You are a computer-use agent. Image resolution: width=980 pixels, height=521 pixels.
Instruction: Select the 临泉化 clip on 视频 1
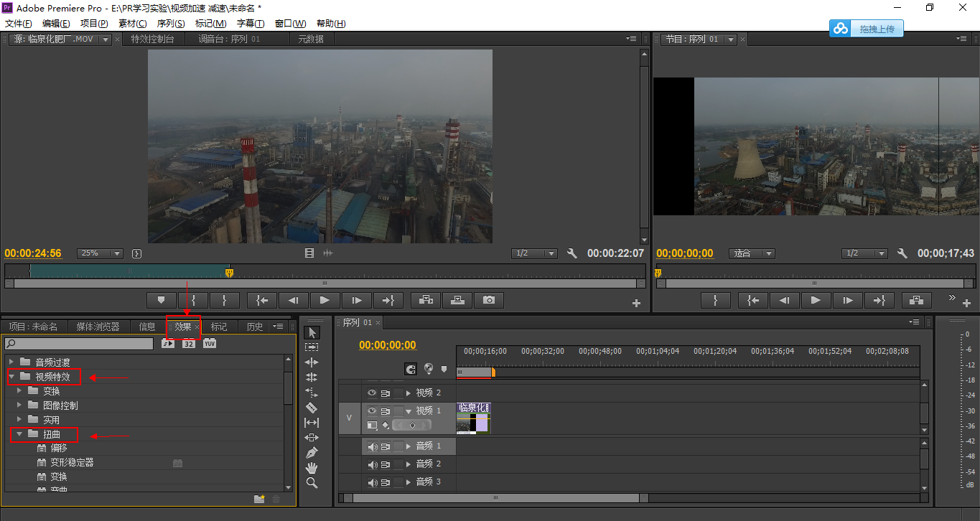pos(474,418)
